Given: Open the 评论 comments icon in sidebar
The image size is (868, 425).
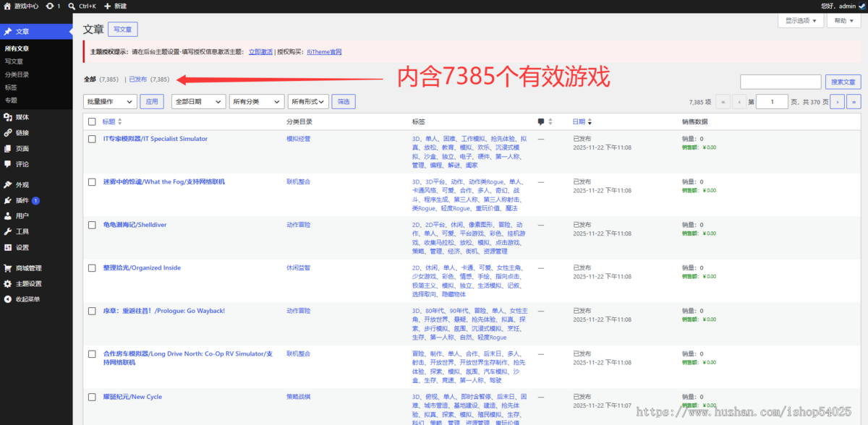Looking at the screenshot, I should tap(7, 164).
